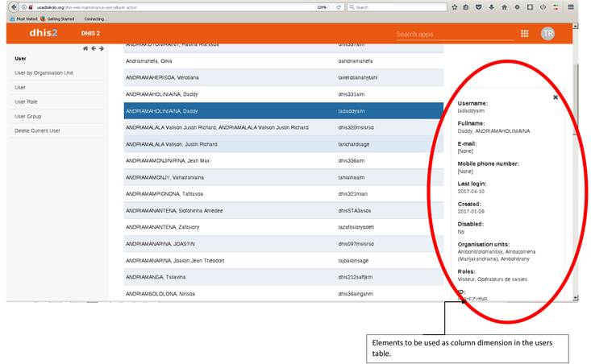This screenshot has height=364, width=591.
Task: Click the home icon in sidebar
Action: (85, 49)
